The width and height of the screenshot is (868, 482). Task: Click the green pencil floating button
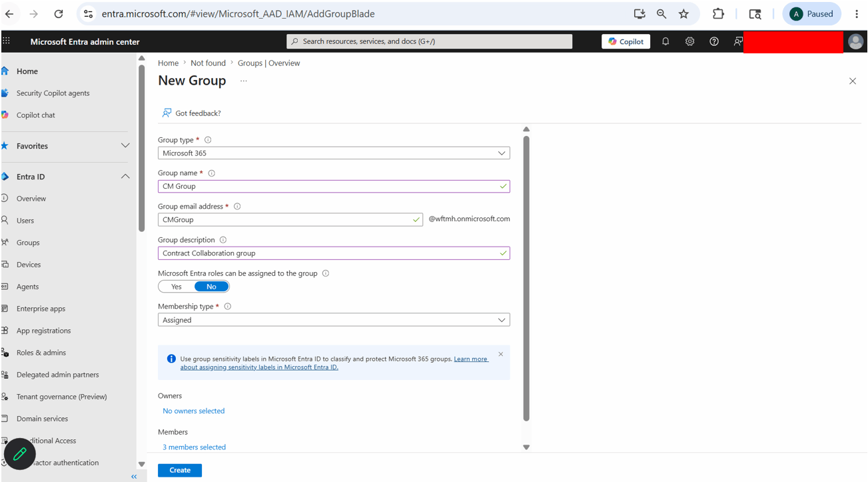[x=20, y=454]
